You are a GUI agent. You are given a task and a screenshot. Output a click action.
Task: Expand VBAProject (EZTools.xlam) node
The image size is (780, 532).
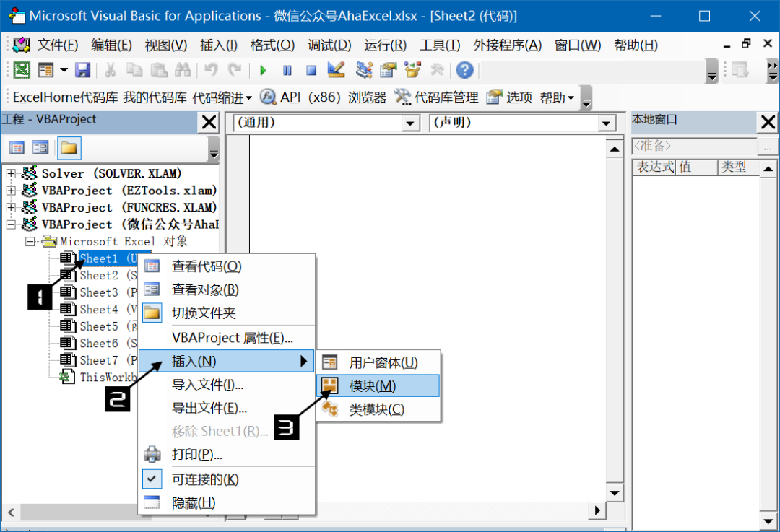(x=11, y=191)
